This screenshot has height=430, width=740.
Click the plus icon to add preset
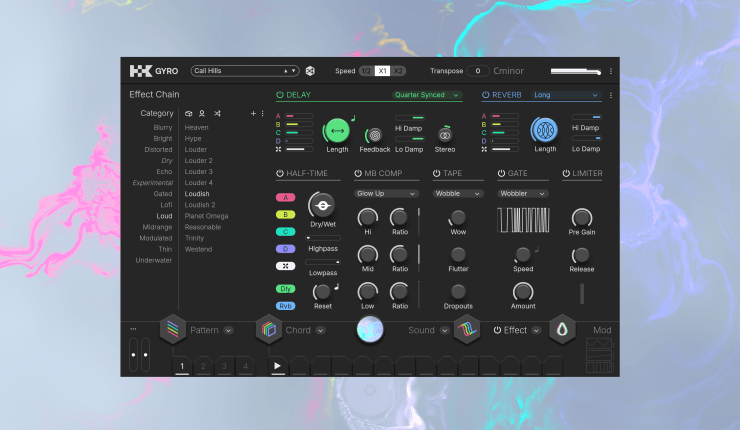[x=253, y=114]
